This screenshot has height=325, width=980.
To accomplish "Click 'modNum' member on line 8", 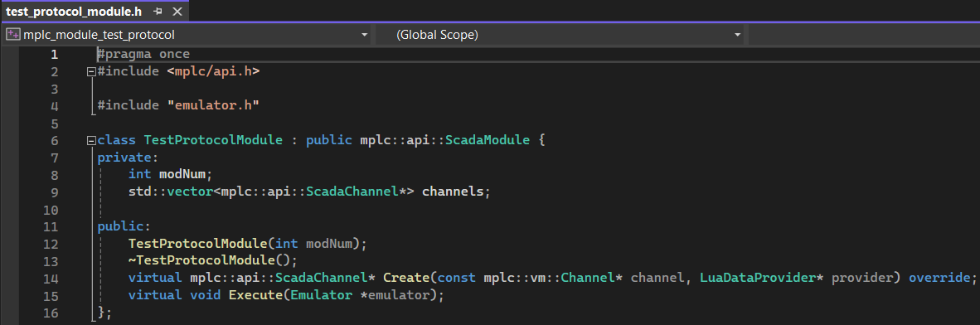I will [x=182, y=174].
